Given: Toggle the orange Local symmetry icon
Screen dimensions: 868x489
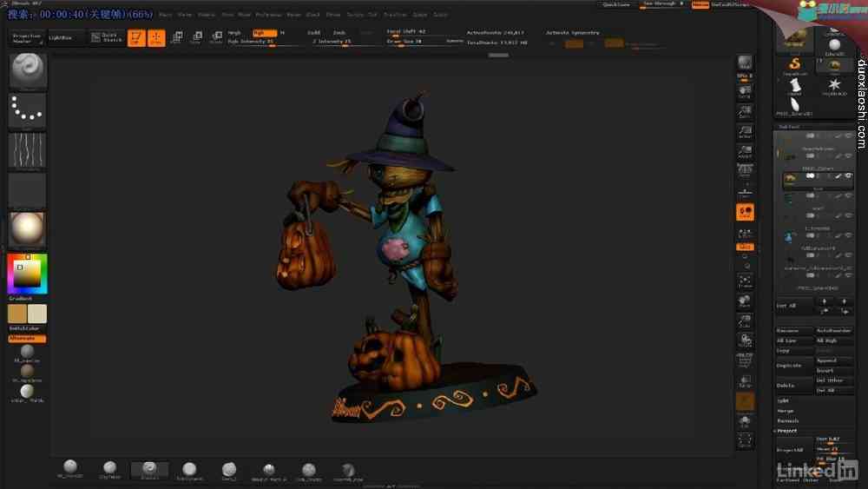Looking at the screenshot, I should [x=745, y=212].
